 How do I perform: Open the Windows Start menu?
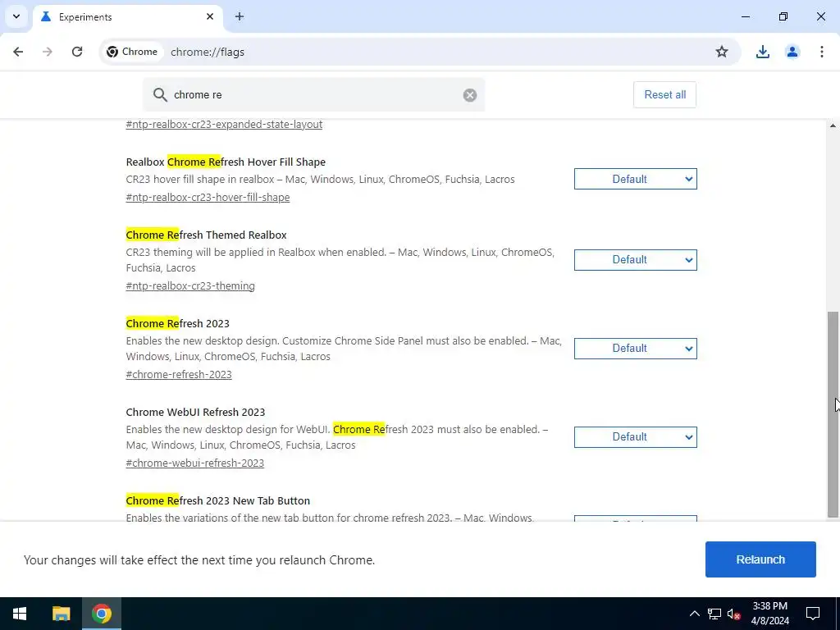(x=20, y=614)
